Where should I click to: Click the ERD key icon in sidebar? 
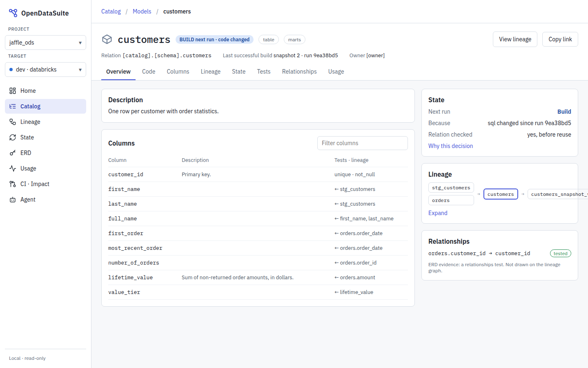pos(13,153)
